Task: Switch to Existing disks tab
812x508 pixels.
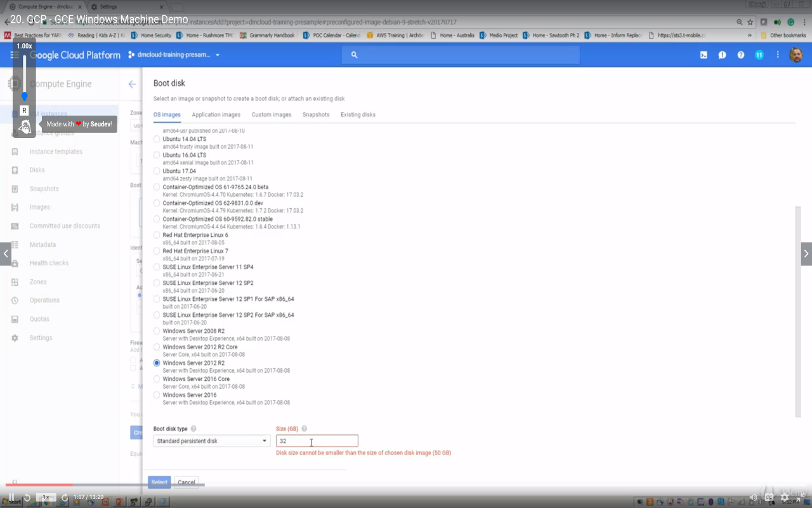Action: (358, 115)
